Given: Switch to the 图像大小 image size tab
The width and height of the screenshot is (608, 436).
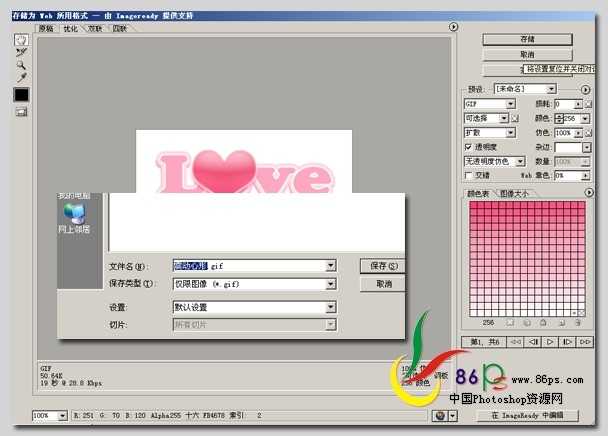Looking at the screenshot, I should [514, 194].
